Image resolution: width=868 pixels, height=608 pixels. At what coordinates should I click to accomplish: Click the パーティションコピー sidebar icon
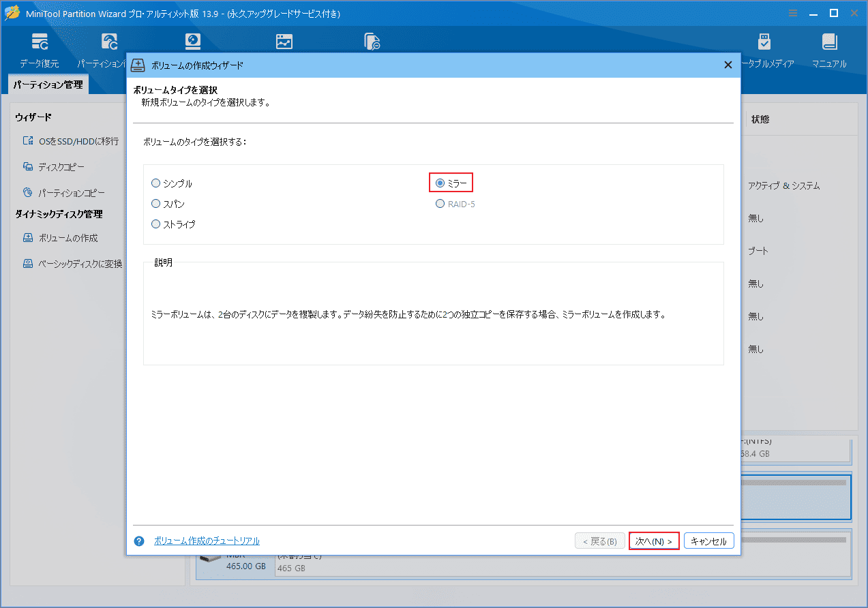click(x=28, y=193)
